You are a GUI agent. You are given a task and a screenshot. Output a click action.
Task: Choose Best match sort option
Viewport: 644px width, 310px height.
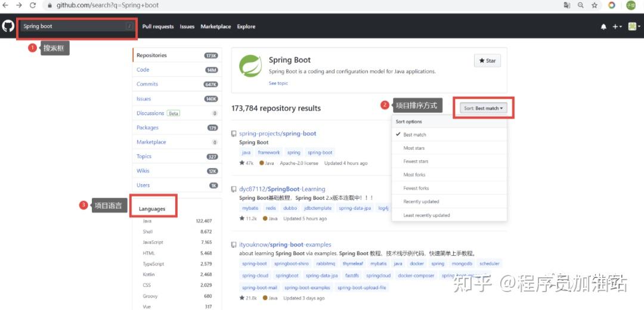pos(450,135)
